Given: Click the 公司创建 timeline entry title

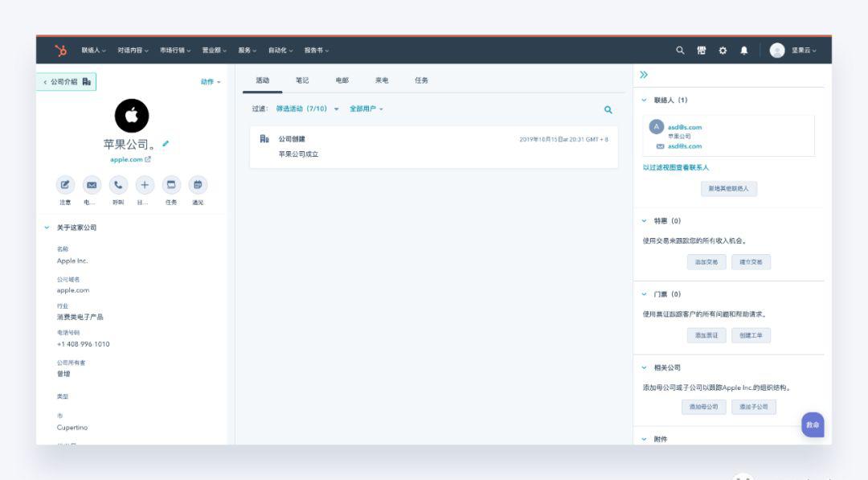Looking at the screenshot, I should 292,139.
